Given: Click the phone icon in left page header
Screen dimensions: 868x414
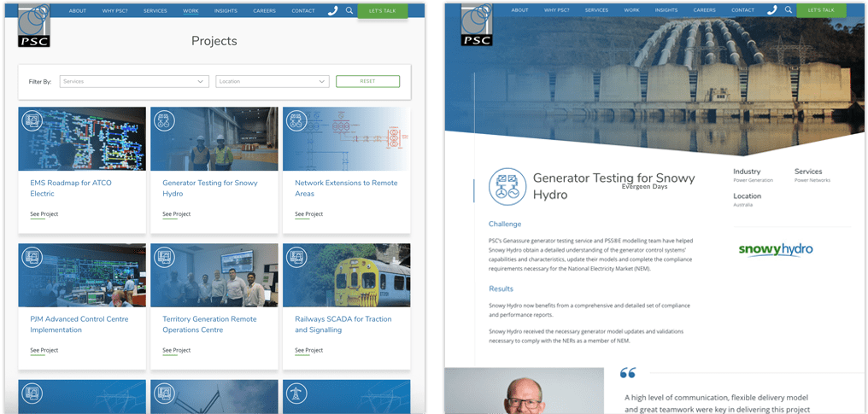Looking at the screenshot, I should [x=332, y=10].
